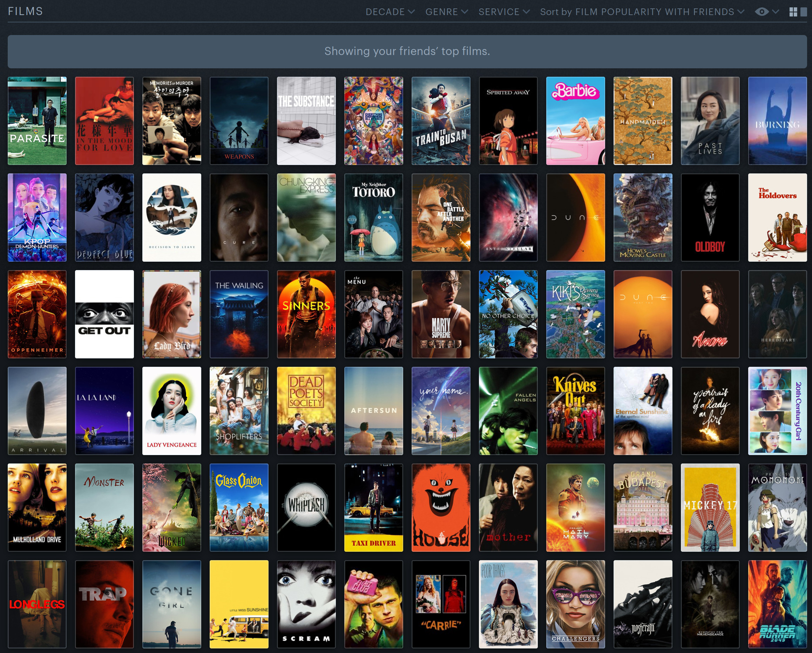Open the Parasite film poster
Viewport: 812px width, 653px height.
coord(37,121)
